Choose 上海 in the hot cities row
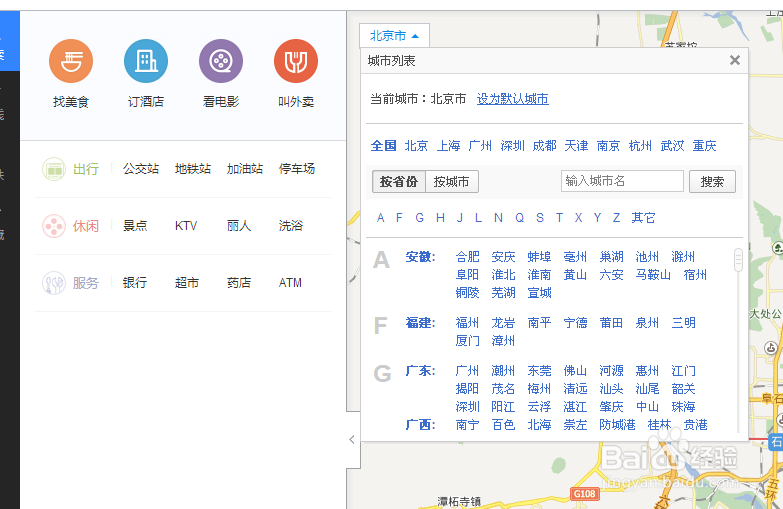 pyautogui.click(x=448, y=146)
